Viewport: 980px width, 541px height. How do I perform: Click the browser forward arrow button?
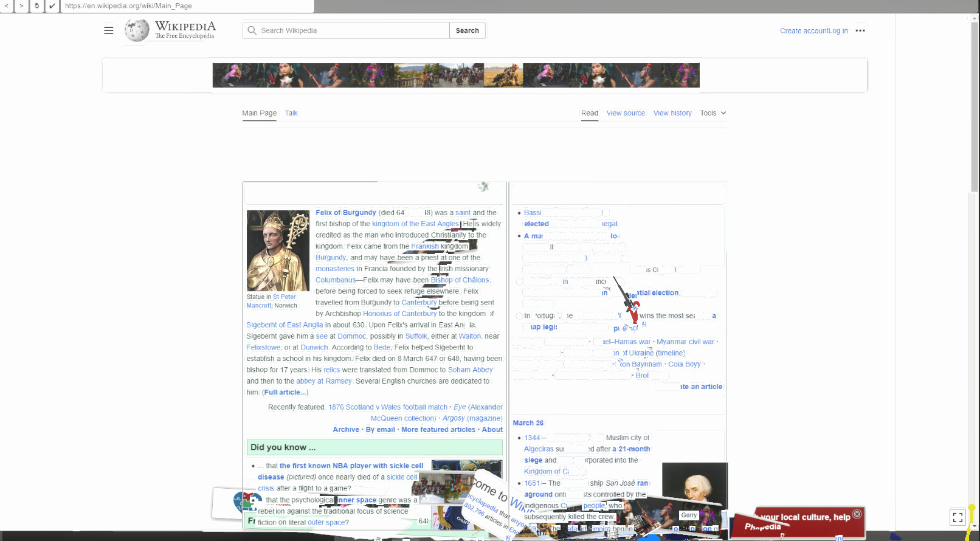(x=22, y=6)
